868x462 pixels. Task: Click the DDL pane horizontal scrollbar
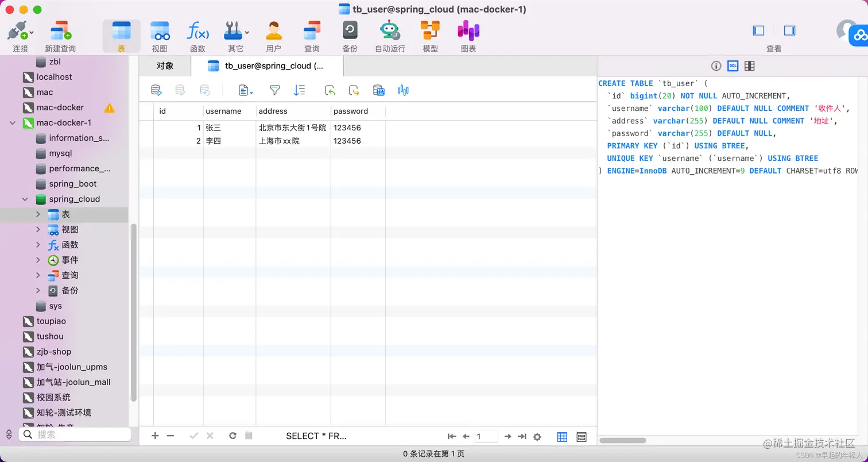623,441
